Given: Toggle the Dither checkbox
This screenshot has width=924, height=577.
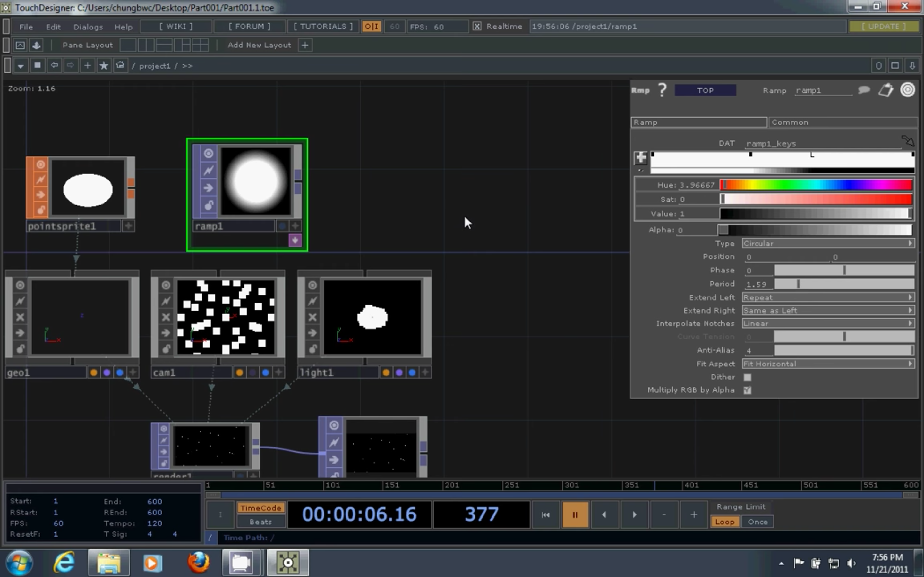Looking at the screenshot, I should [x=747, y=377].
